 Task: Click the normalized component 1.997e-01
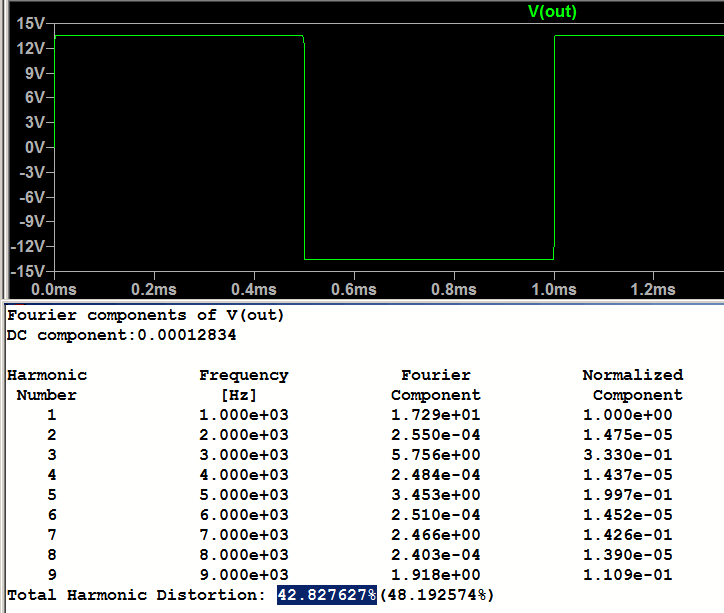pyautogui.click(x=628, y=495)
